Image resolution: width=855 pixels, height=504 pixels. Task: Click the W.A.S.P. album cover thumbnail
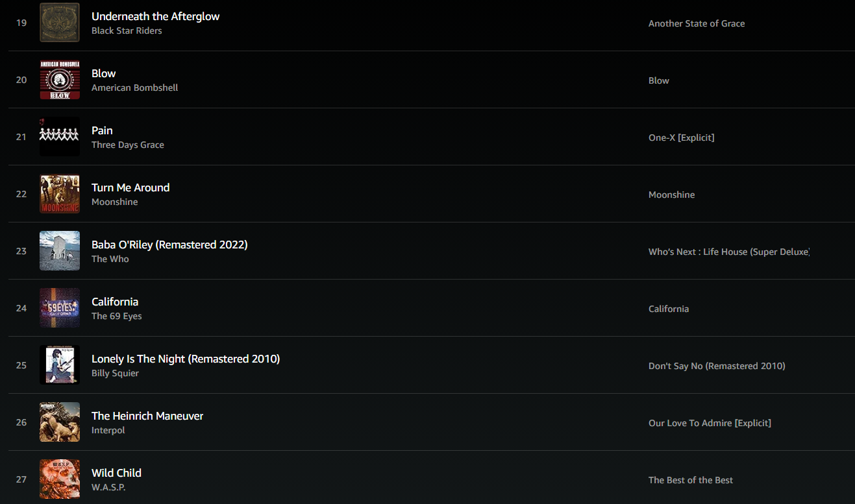(x=60, y=479)
